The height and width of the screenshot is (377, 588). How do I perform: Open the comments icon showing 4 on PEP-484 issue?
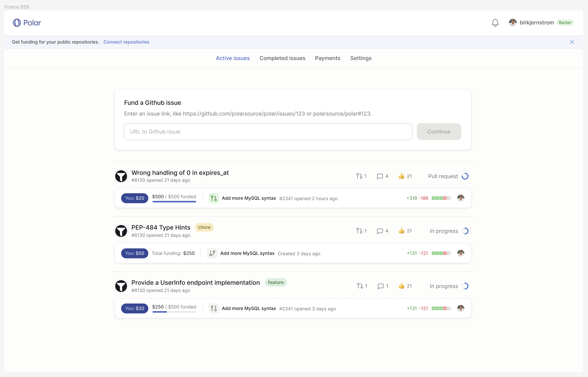(x=380, y=231)
